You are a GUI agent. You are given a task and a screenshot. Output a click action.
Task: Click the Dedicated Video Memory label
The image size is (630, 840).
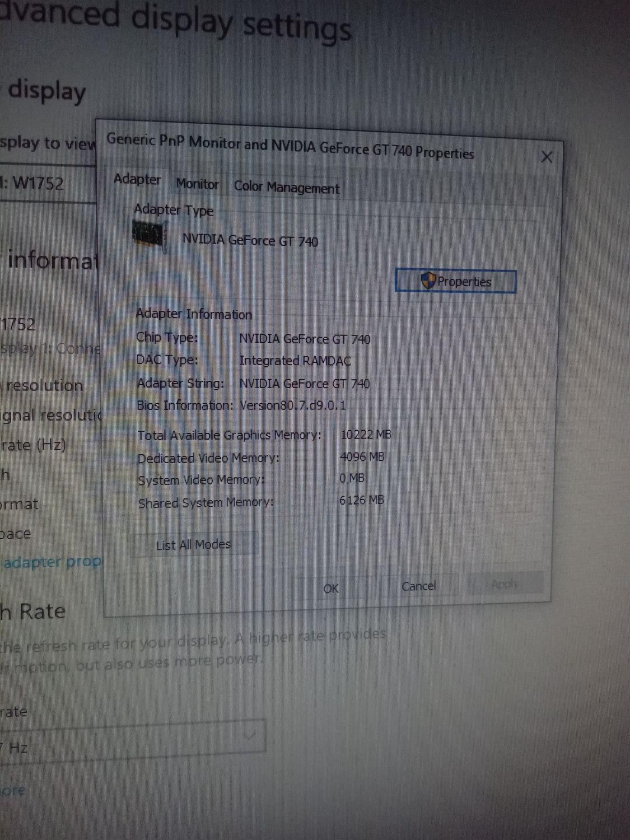(208, 458)
